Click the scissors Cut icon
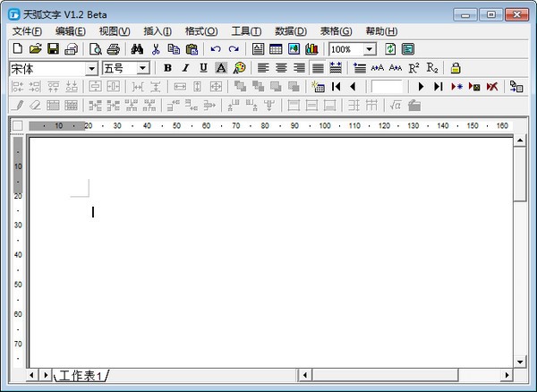 [156, 49]
